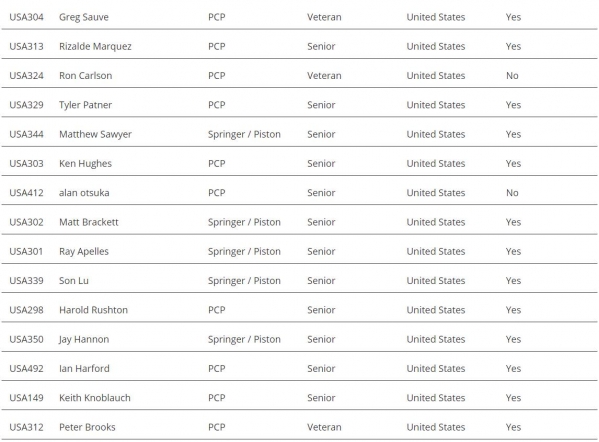Click Ron Carlson's 'No' value
Image resolution: width=599 pixels, height=442 pixels.
[x=512, y=76]
